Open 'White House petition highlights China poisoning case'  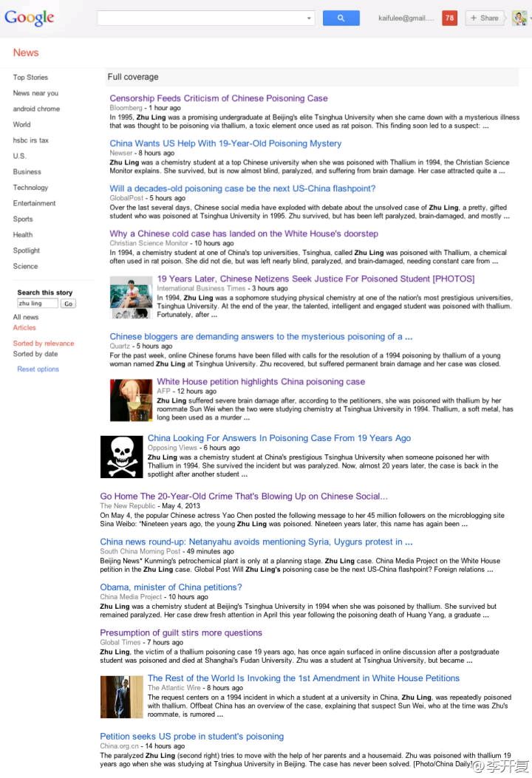261,381
